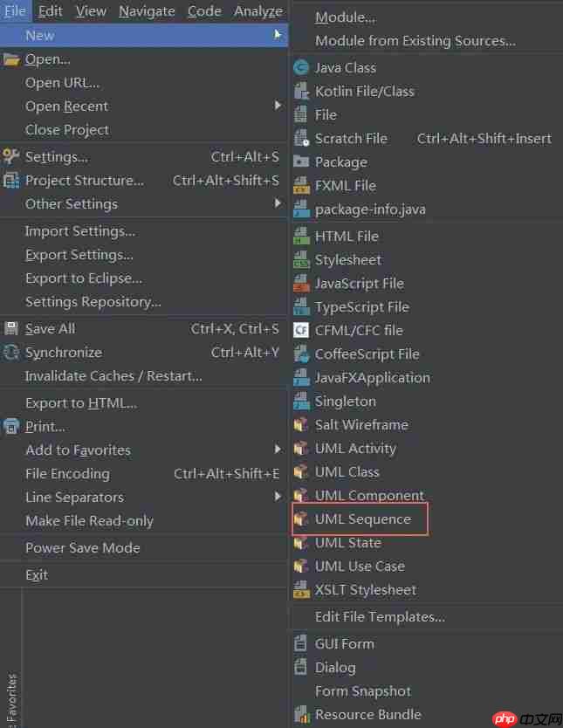Click the CoffeeScript File icon
This screenshot has height=728, width=563.
(301, 354)
